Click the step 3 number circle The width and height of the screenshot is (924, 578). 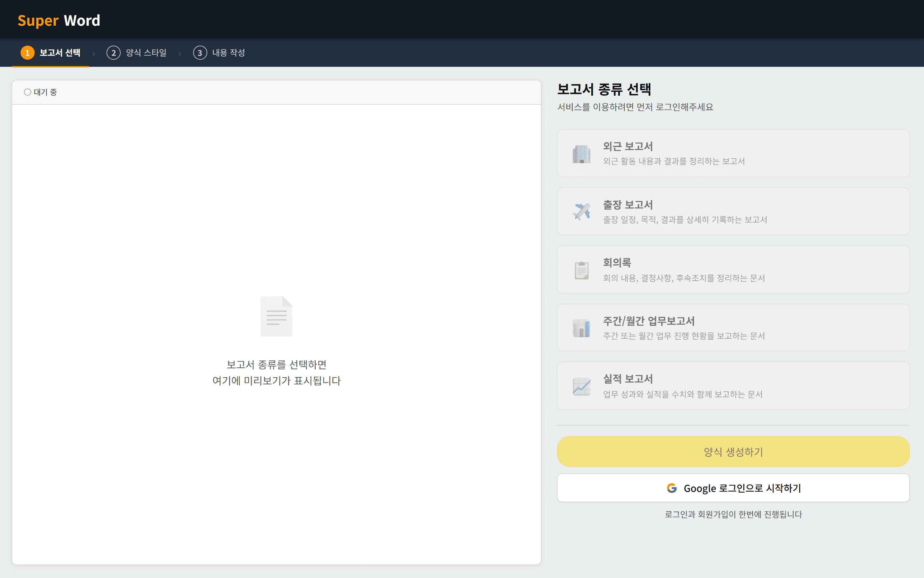pos(200,53)
